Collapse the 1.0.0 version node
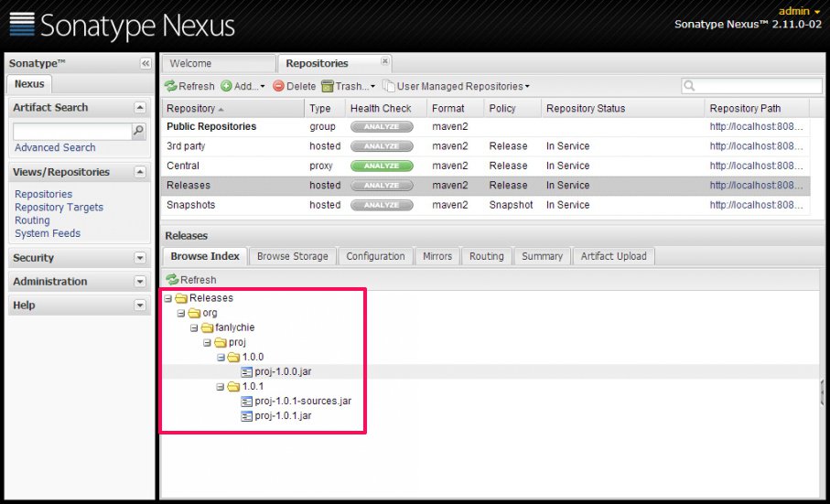 coord(221,358)
